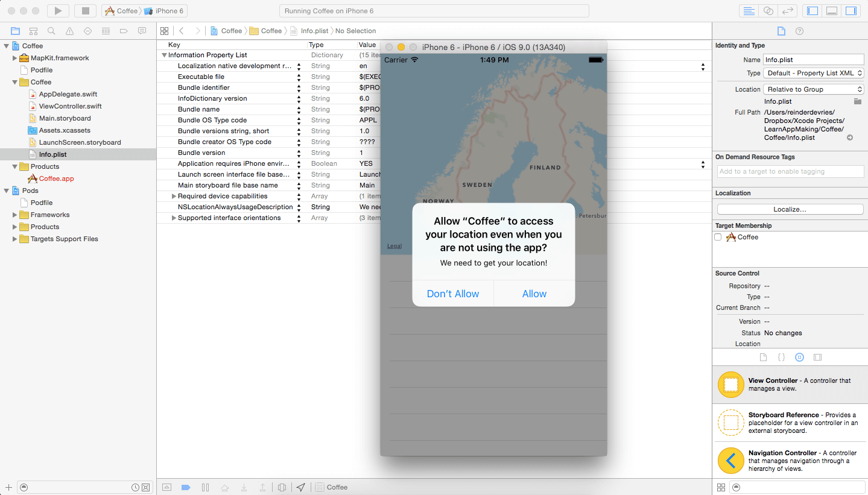Show the Quick Help inspector
Image resolution: width=868 pixels, height=495 pixels.
(x=799, y=31)
